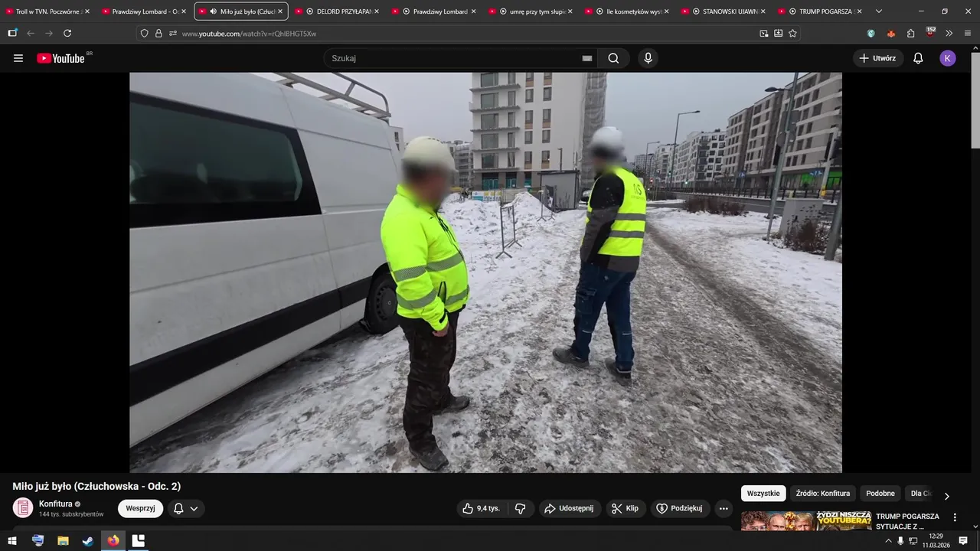Switch to tab umrę przy tym słupie
This screenshot has width=980, height=551.
[x=531, y=11]
